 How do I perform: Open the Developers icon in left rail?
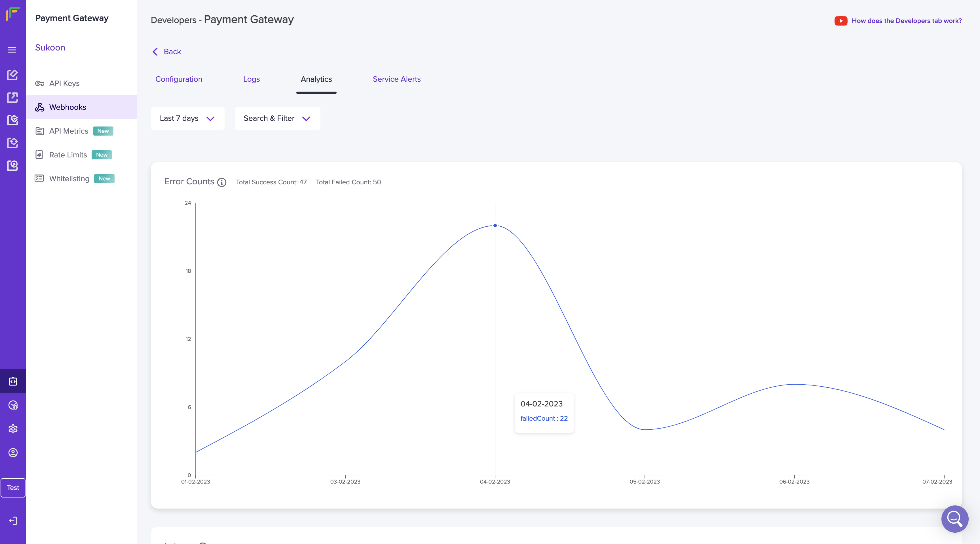(x=13, y=381)
